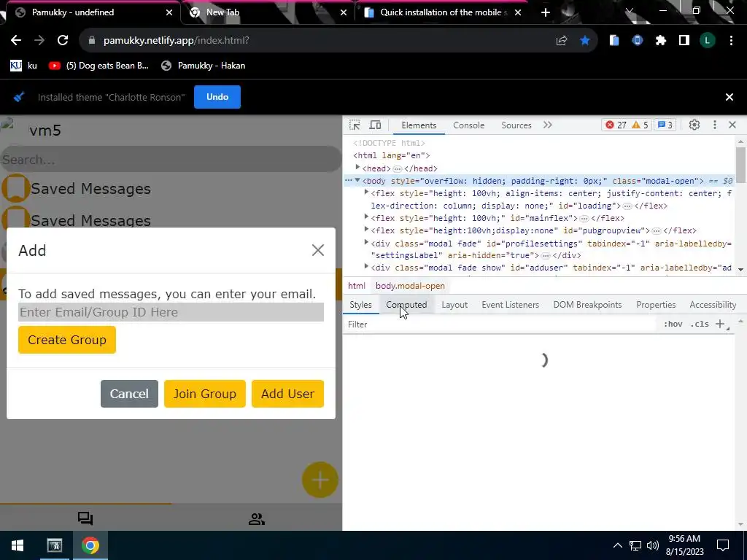Click the Join Group button
This screenshot has width=747, height=560.
tap(205, 393)
